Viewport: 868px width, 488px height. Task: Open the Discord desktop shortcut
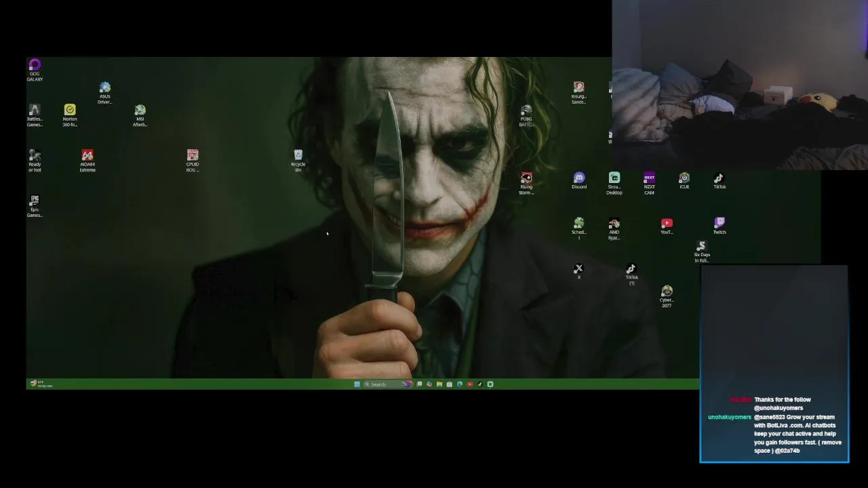579,181
